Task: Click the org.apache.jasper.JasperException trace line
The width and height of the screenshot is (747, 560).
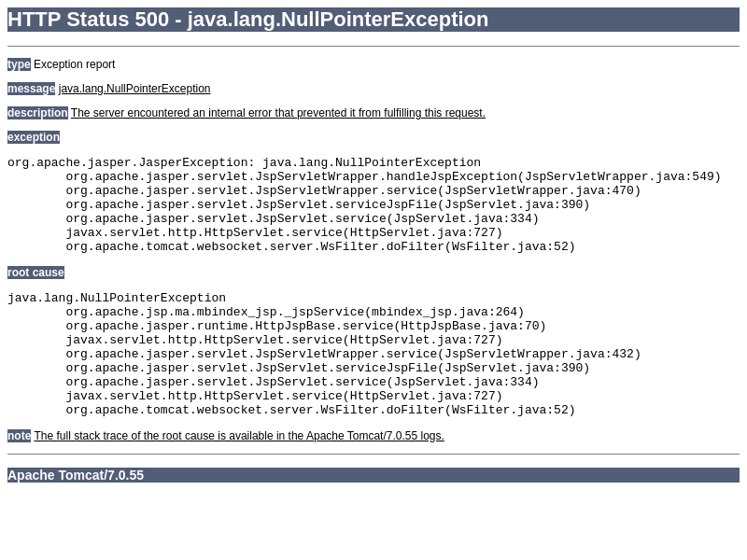Action: click(x=244, y=162)
